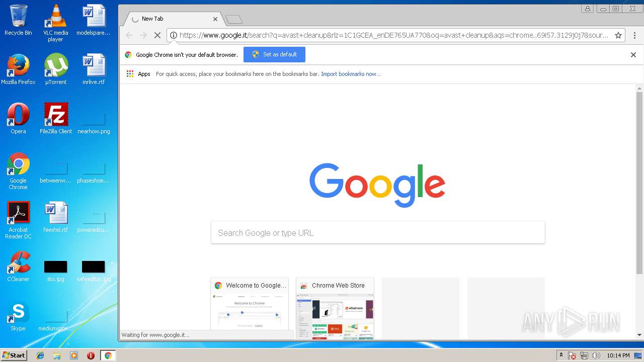Open FileZilla Client shortcut
Viewport: 644px width, 362px height.
[x=55, y=119]
